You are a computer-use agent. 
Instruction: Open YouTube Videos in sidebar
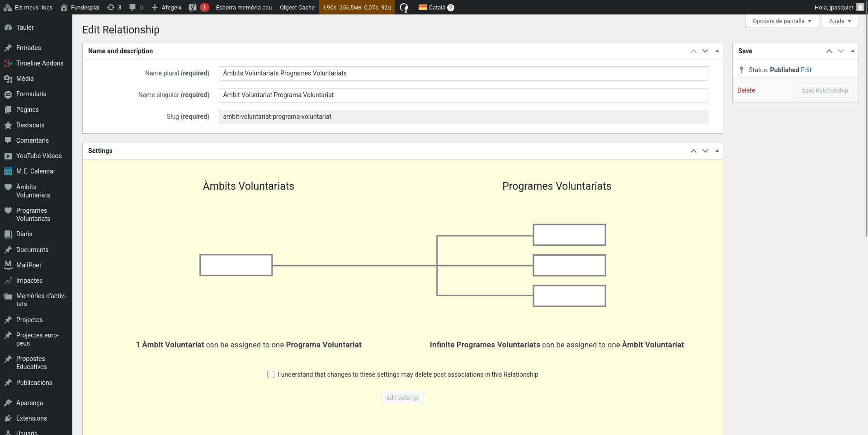(39, 156)
